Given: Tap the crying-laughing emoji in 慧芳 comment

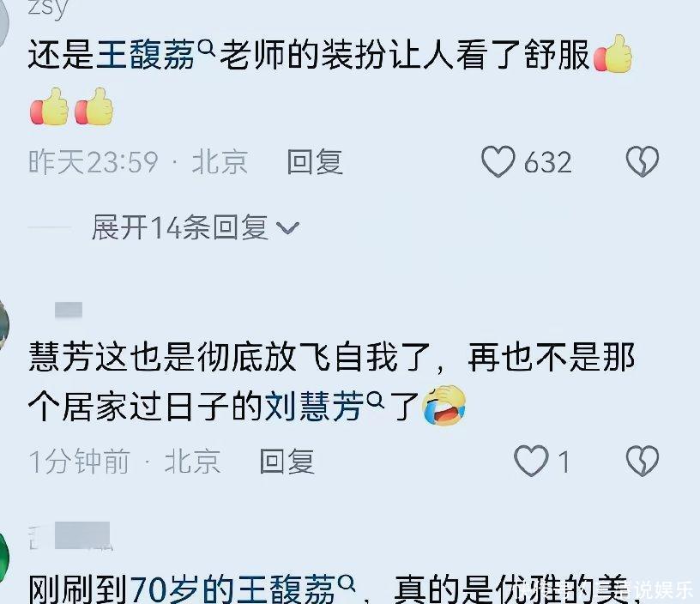Looking at the screenshot, I should click(444, 405).
